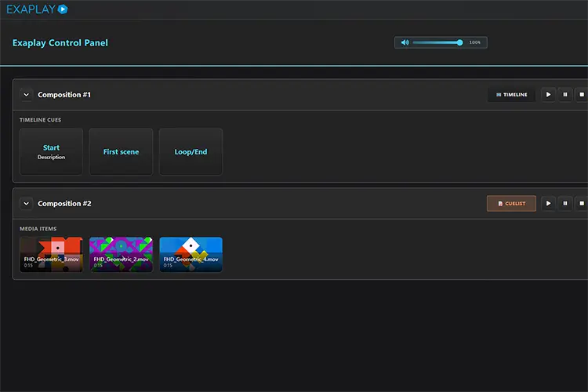Screen dimensions: 588x392
Task: Stop Composition #2 playback
Action: (582, 203)
